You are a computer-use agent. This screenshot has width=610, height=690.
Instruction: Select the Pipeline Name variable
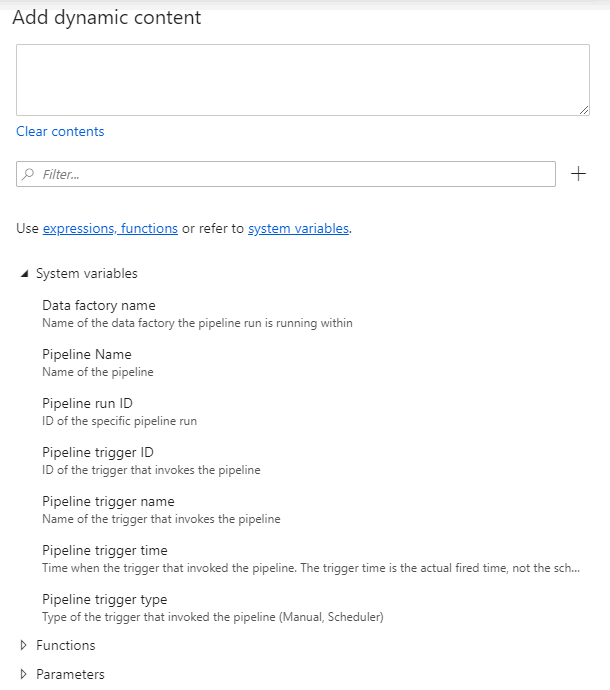point(86,354)
